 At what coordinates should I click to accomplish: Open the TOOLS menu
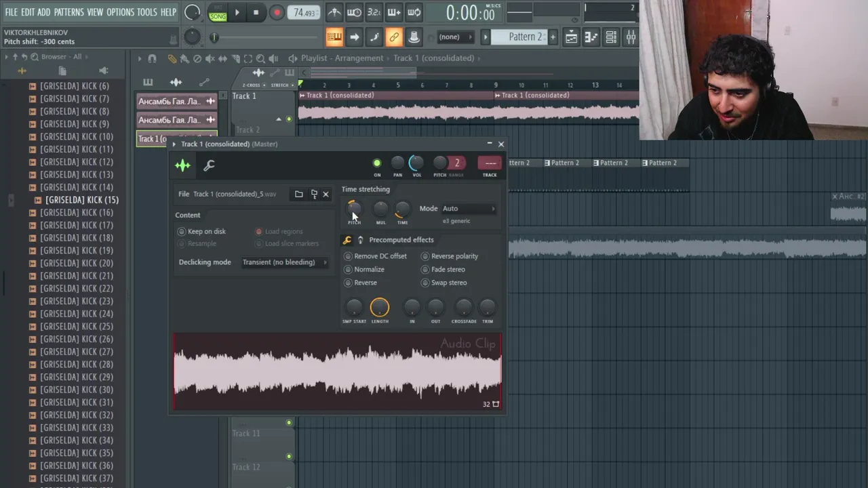pos(147,12)
